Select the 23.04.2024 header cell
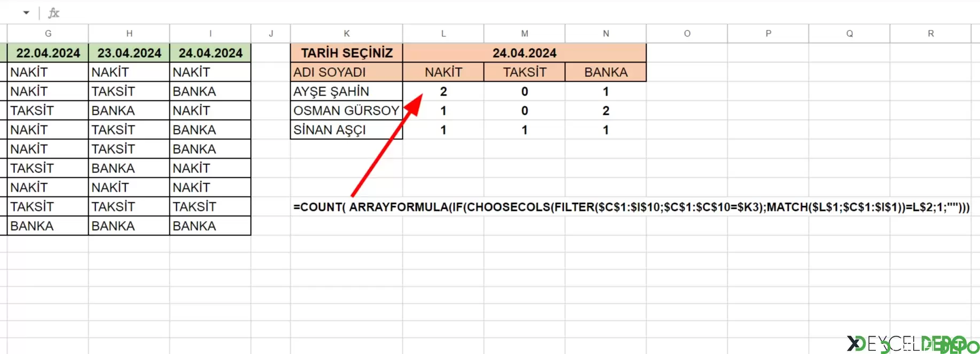 coord(129,53)
